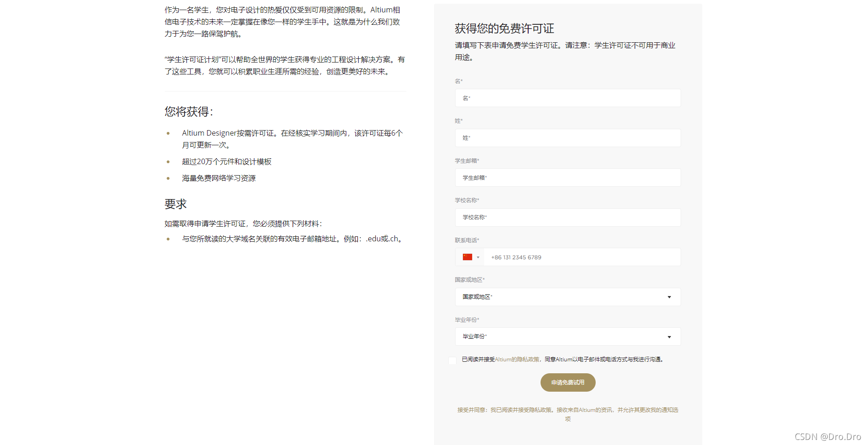Expand the 毕业年份 dropdown
The height and width of the screenshot is (445, 868).
(x=568, y=337)
